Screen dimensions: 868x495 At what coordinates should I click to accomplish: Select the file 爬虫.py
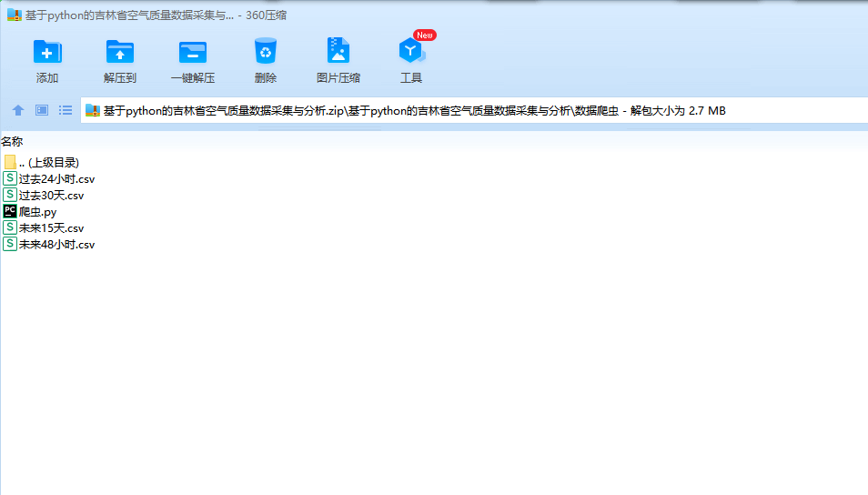click(x=37, y=211)
